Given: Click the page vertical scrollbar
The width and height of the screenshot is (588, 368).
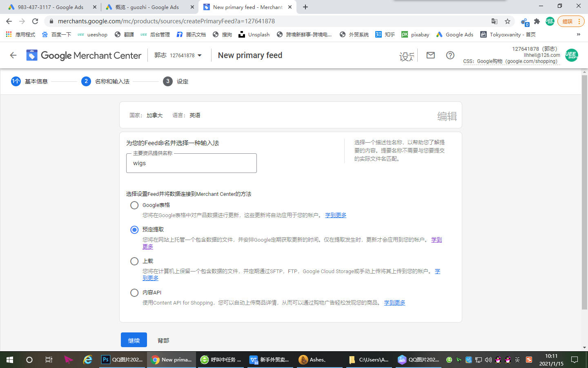Looking at the screenshot, I should pyautogui.click(x=584, y=192).
